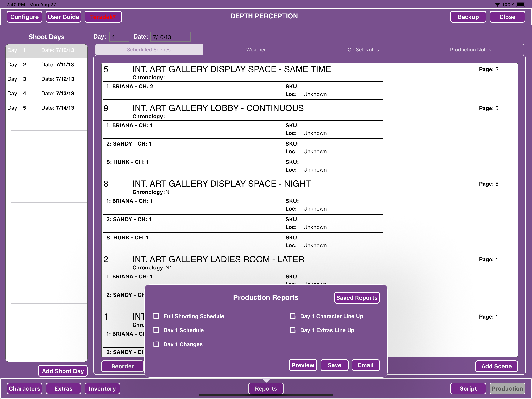
Task: Select SANDY - CH: 1 row in scene 9
Action: coord(243,148)
